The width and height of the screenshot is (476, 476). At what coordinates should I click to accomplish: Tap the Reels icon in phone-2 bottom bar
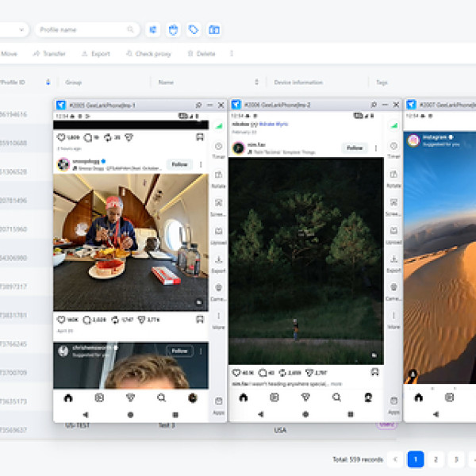pyautogui.click(x=274, y=397)
